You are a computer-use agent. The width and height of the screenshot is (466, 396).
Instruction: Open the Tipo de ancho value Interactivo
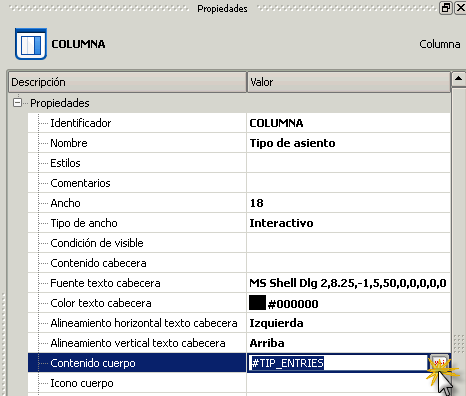[x=281, y=223]
